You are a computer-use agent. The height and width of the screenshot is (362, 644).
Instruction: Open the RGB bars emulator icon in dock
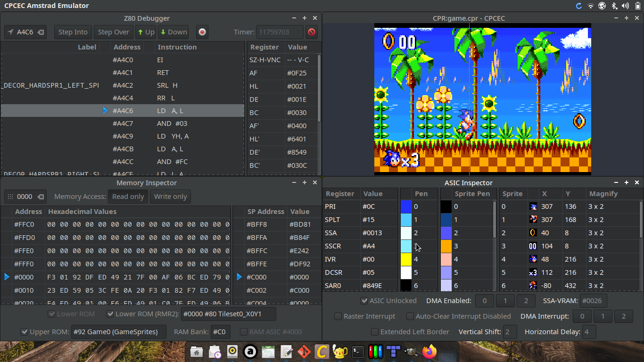(x=376, y=352)
